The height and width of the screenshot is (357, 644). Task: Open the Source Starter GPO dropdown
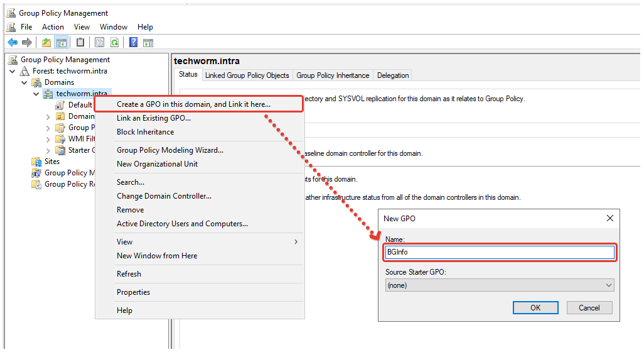[500, 285]
